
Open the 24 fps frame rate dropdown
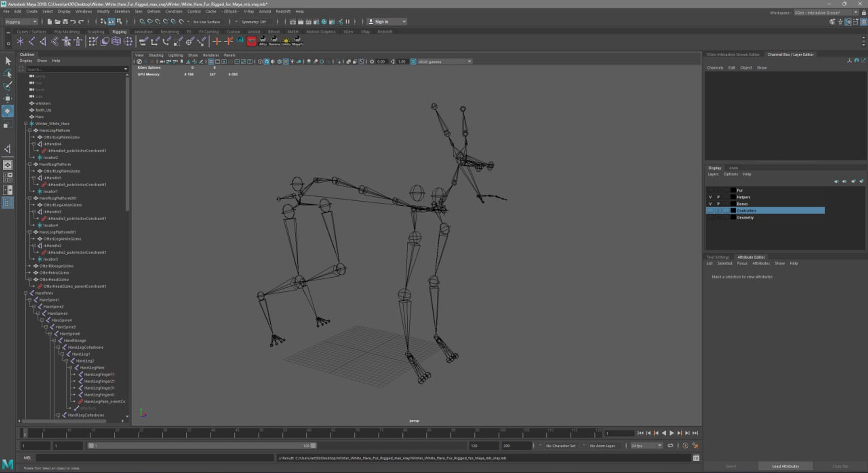[x=646, y=446]
